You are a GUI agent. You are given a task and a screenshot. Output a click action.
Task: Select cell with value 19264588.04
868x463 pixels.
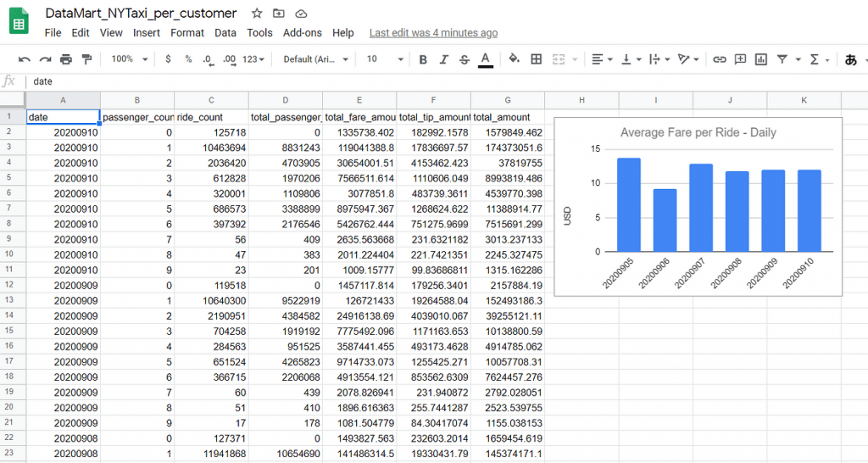(x=433, y=301)
